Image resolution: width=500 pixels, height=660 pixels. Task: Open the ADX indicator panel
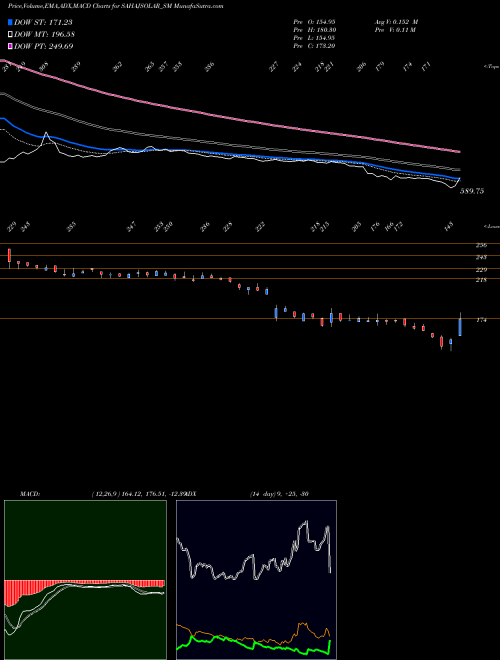click(256, 580)
